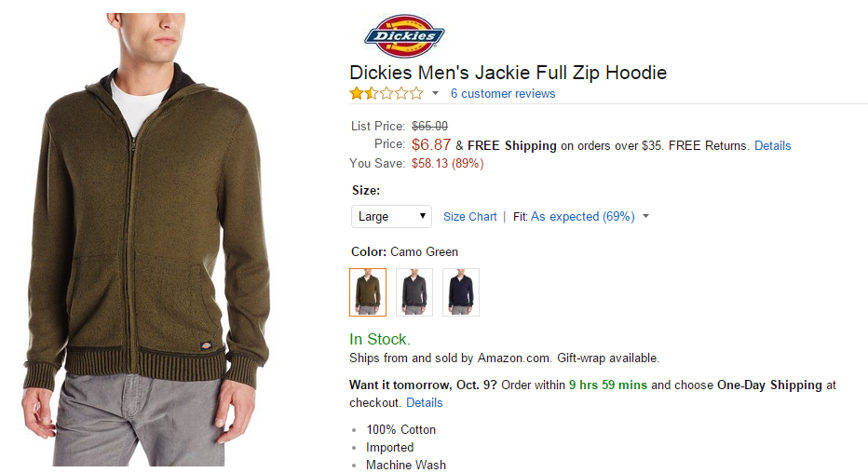Expand the Fit As expected details arrow
868x473 pixels.
645,216
